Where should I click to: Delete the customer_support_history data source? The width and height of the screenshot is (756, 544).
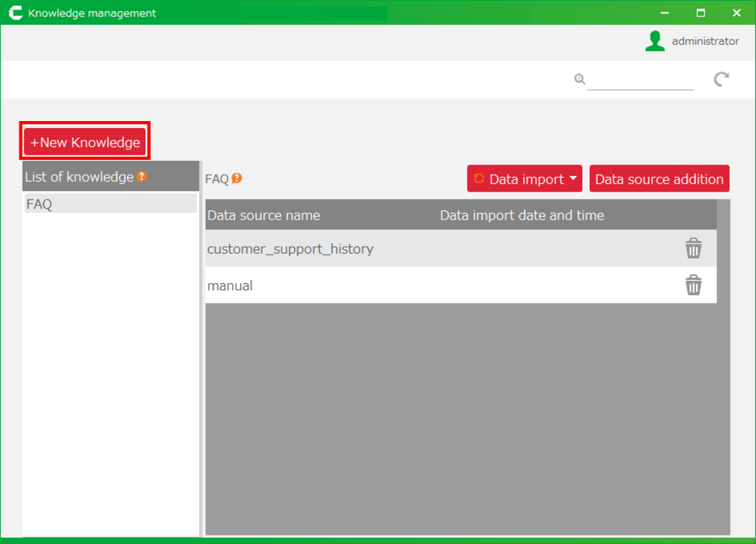point(693,248)
